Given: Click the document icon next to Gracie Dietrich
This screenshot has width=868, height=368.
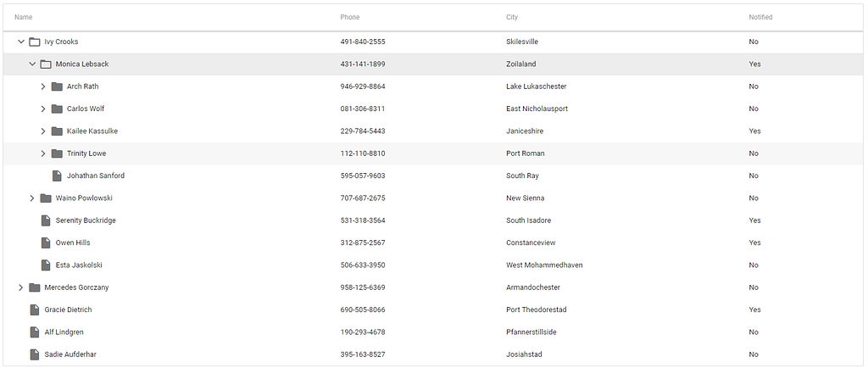Looking at the screenshot, I should (x=34, y=309).
